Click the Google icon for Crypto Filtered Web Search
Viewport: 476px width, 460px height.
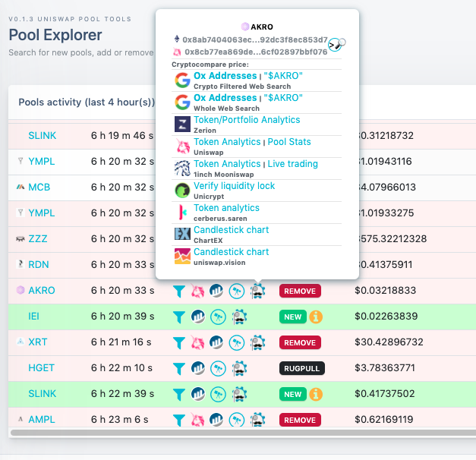point(182,80)
